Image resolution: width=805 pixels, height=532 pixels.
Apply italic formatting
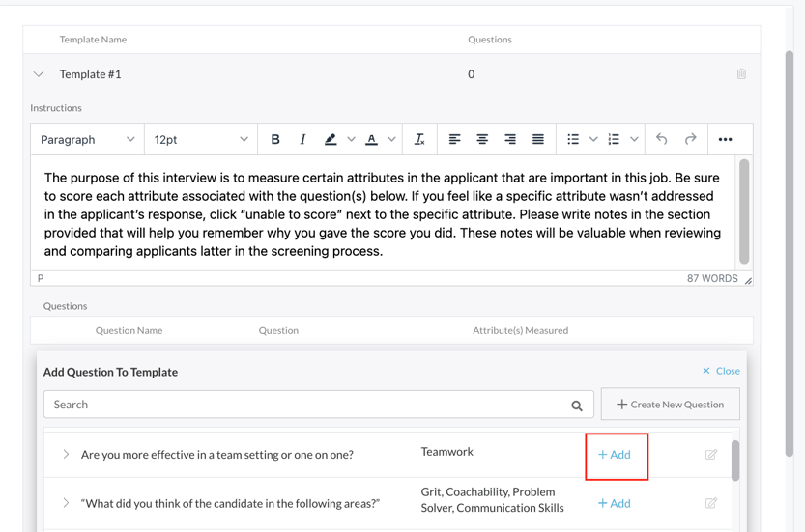(302, 140)
